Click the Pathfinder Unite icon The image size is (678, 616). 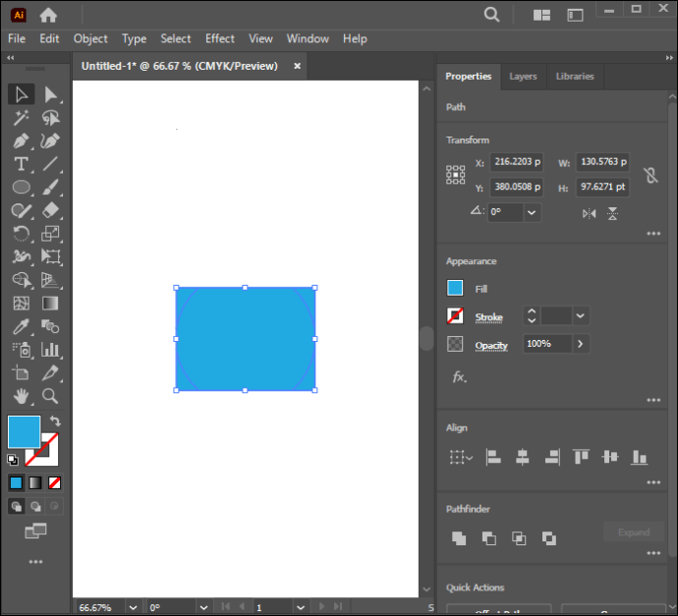point(459,538)
